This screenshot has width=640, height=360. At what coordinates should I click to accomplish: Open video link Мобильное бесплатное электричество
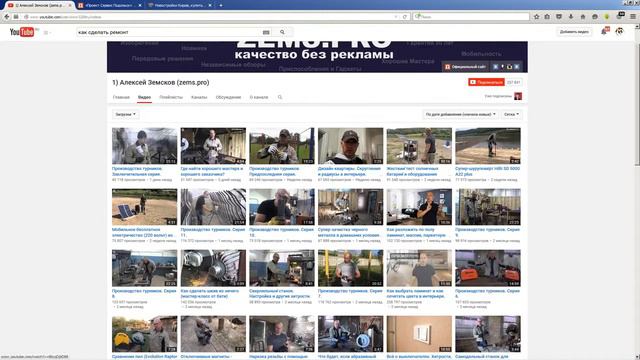144,232
